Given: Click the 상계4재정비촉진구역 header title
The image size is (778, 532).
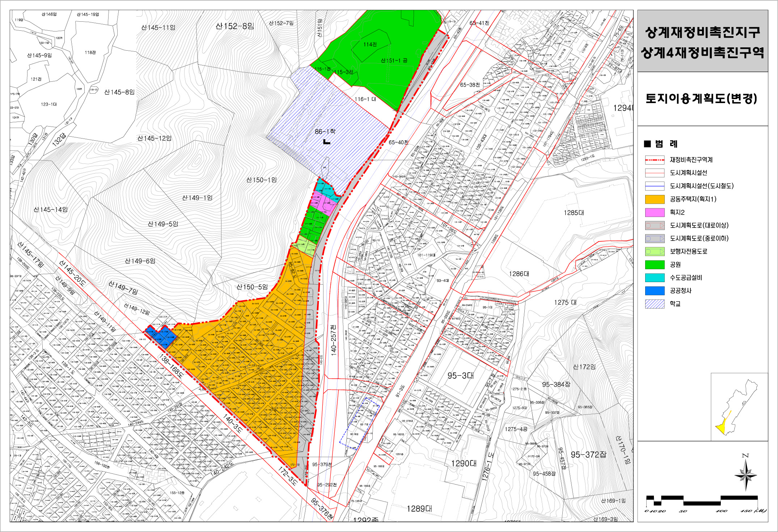Looking at the screenshot, I should click(702, 53).
